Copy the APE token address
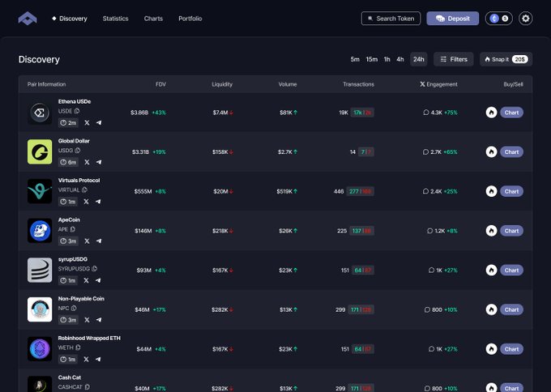 73,229
